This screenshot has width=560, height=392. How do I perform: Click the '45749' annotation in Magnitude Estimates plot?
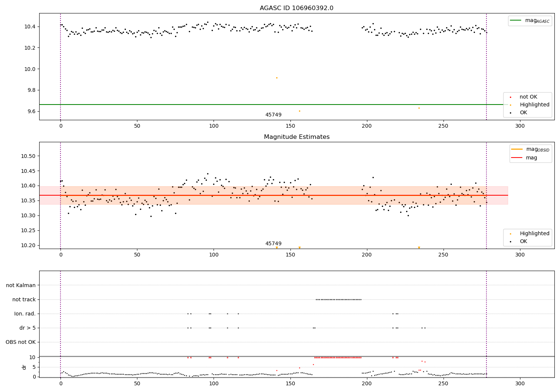coord(273,244)
